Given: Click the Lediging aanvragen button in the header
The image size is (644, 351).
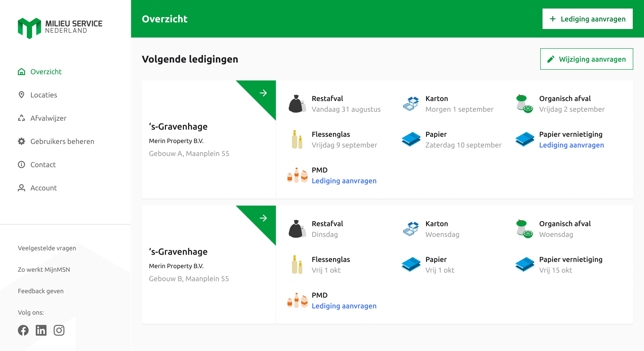Looking at the screenshot, I should point(588,19).
